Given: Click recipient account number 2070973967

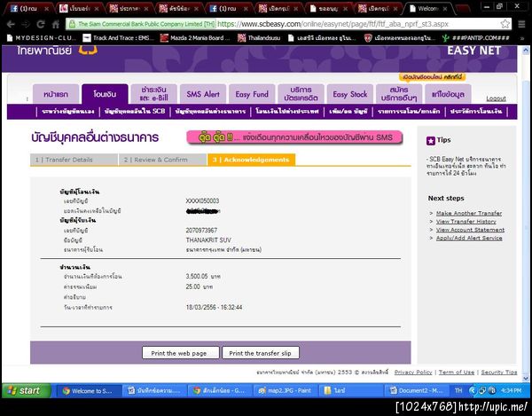Looking at the screenshot, I should pos(201,230).
